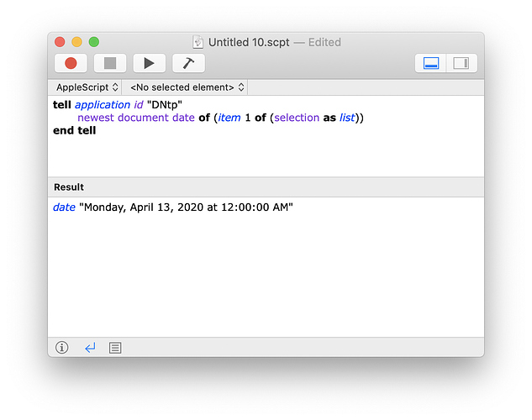This screenshot has width=532, height=420.
Task: Click the Result pane header bar
Action: 266,186
